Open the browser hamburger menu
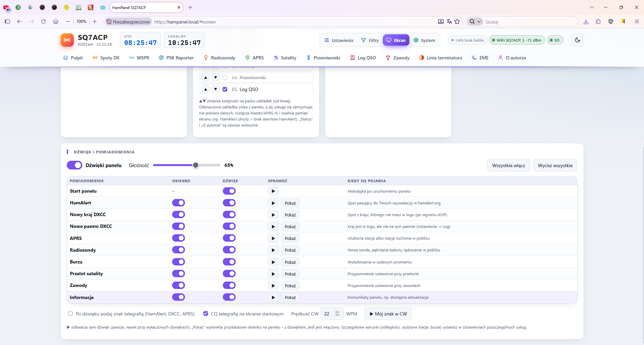 pyautogui.click(x=637, y=21)
